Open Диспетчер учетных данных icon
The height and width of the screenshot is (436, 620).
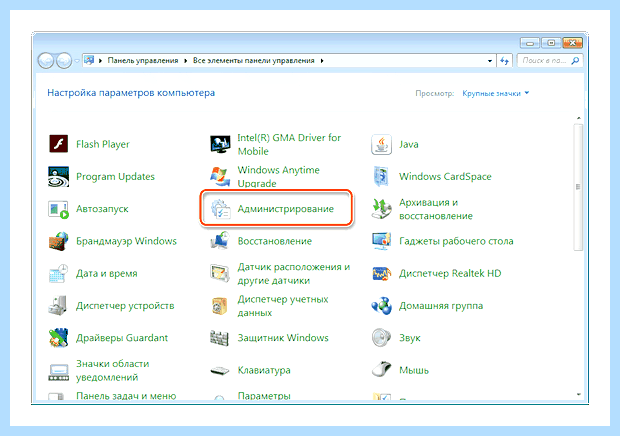(220, 306)
